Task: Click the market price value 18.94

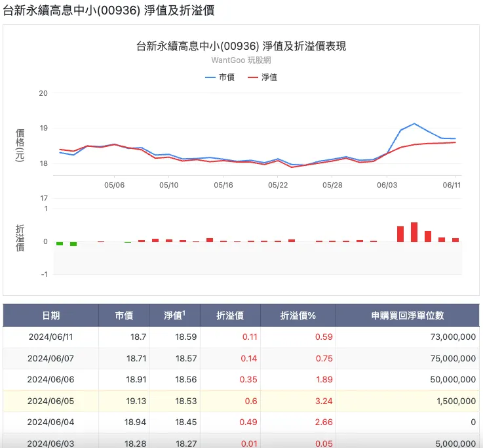Action: (x=135, y=422)
